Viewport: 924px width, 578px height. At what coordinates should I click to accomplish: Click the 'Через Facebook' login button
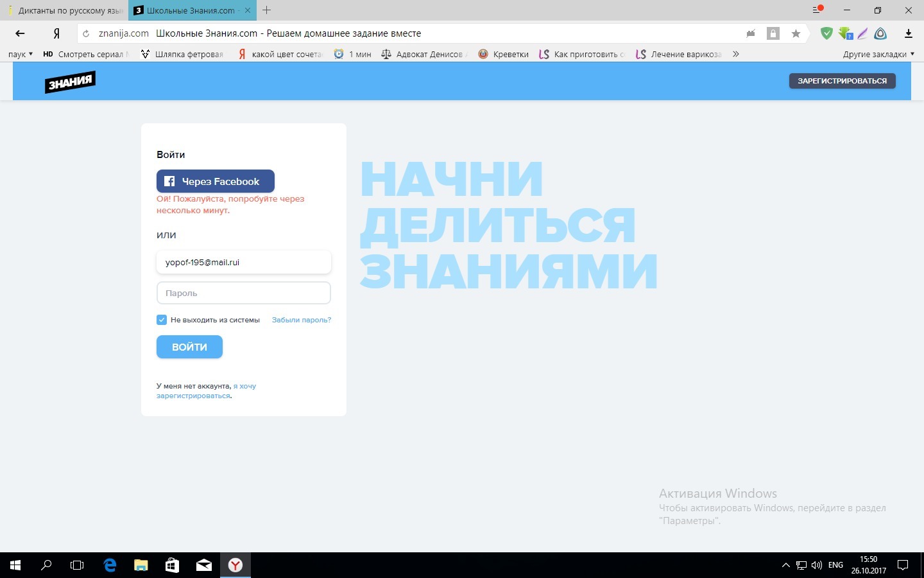click(215, 181)
